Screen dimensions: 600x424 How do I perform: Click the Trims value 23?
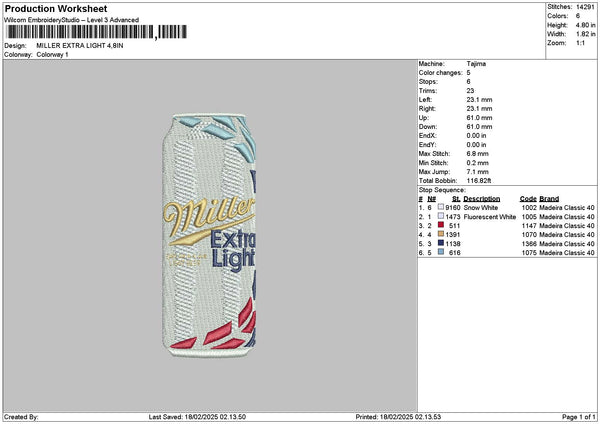coord(470,91)
